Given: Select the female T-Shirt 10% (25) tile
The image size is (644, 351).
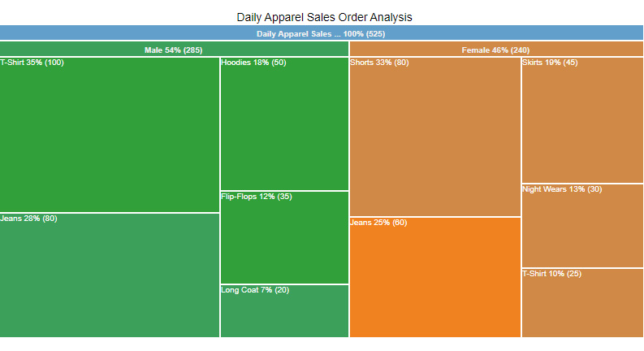Looking at the screenshot, I should coord(582,303).
